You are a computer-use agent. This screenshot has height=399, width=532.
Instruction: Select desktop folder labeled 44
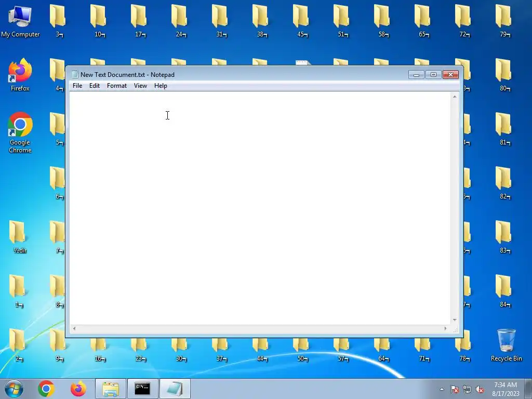261,350
